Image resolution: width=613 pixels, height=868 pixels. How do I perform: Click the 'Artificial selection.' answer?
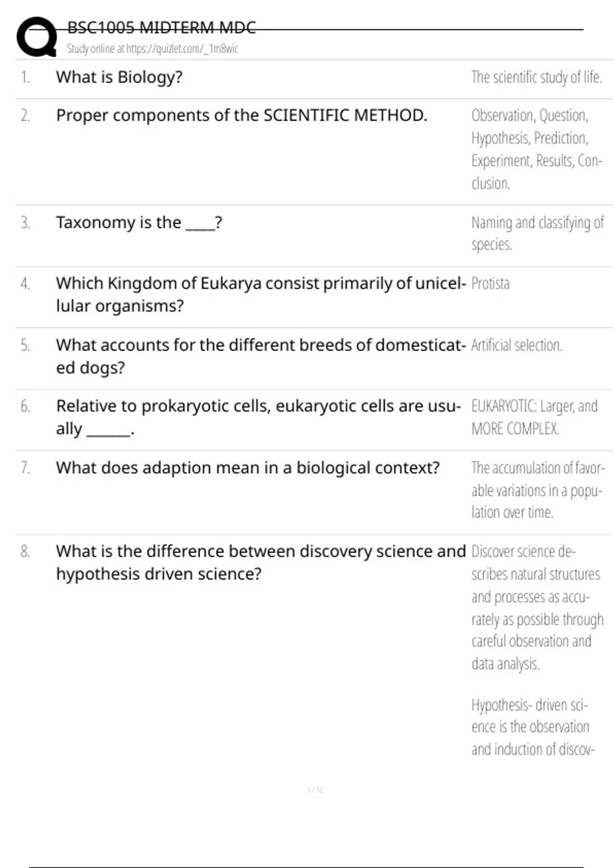coord(516,345)
